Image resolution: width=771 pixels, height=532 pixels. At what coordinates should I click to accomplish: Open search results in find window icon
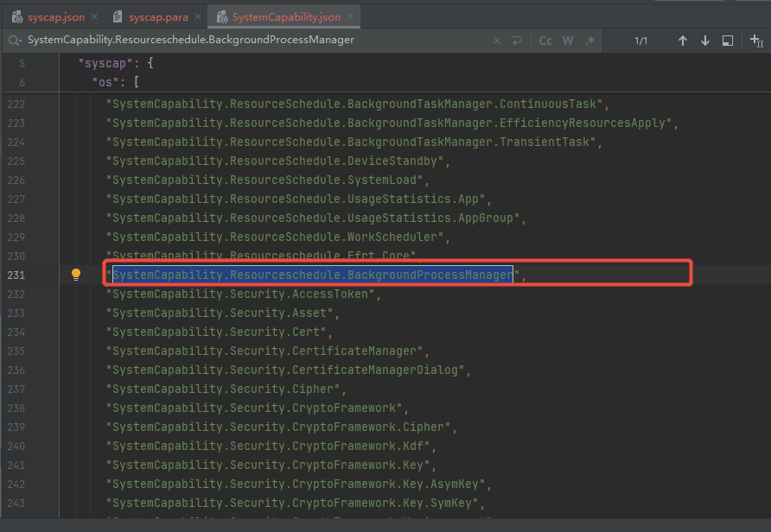click(728, 41)
